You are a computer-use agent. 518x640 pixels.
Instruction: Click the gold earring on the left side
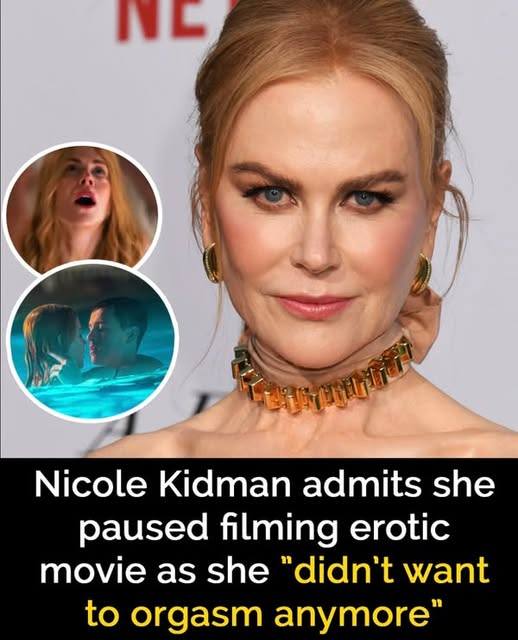(x=213, y=262)
